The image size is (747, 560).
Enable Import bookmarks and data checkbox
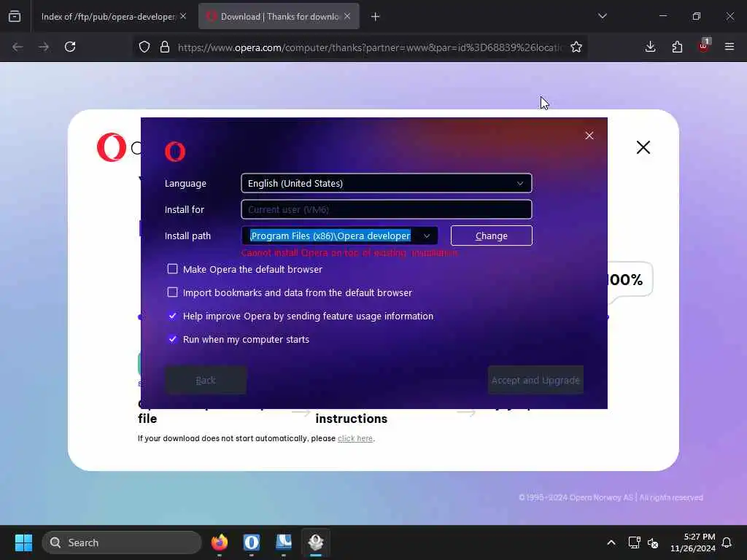[172, 292]
